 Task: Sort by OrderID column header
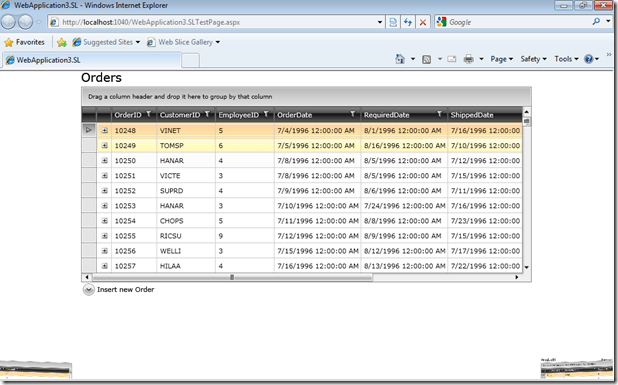[x=128, y=115]
